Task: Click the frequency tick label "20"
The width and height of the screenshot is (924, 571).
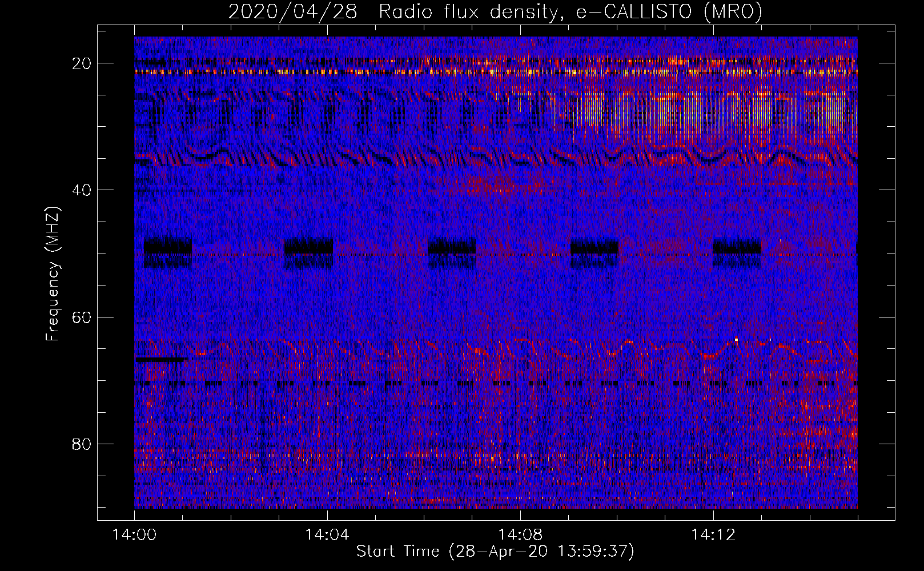Action: pos(82,63)
